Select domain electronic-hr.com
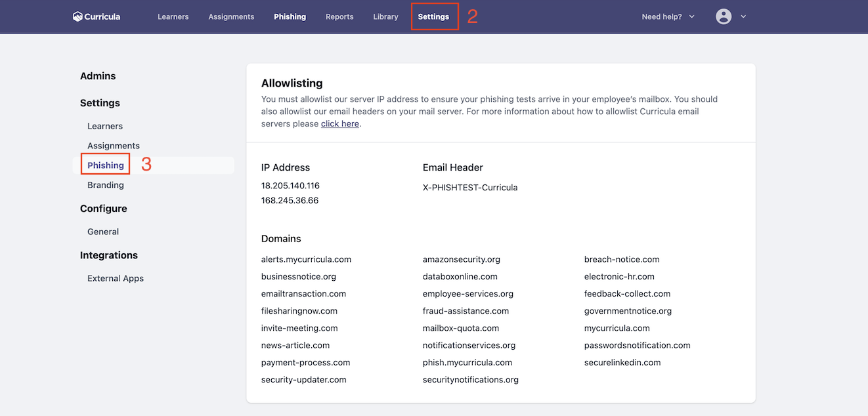This screenshot has height=416, width=868. 619,276
